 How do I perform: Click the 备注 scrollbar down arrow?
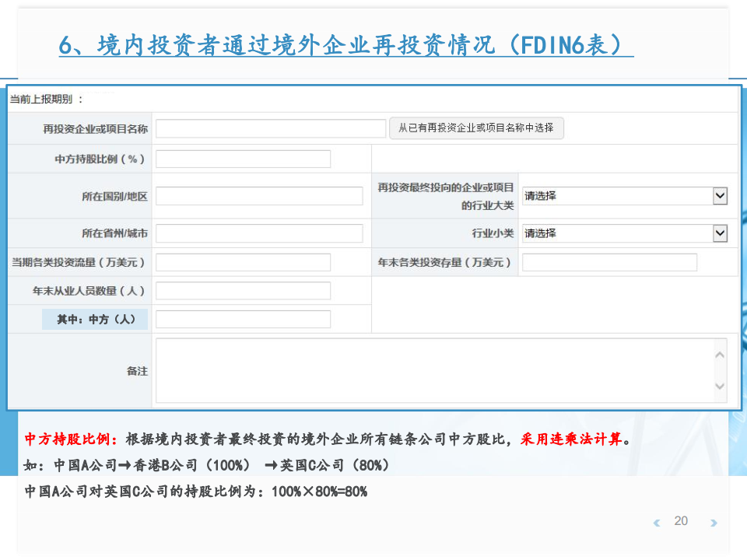point(719,387)
